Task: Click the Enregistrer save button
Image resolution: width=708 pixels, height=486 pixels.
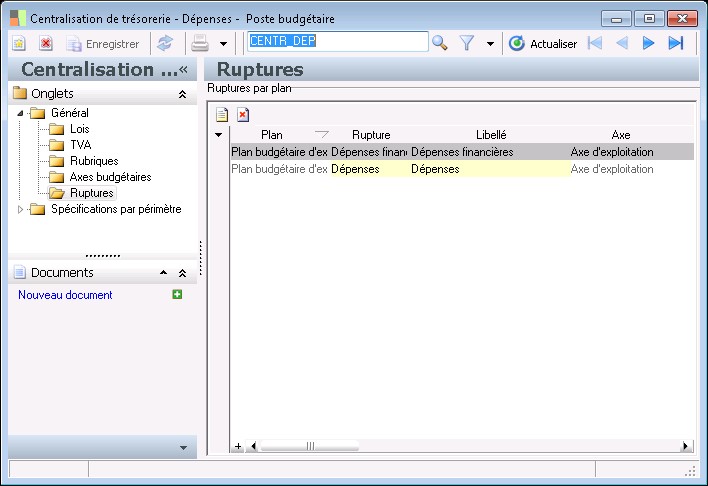Action: click(x=103, y=44)
